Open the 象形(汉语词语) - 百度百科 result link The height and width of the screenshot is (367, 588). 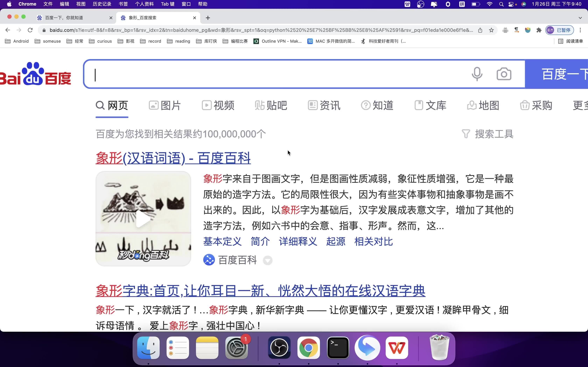pyautogui.click(x=173, y=158)
